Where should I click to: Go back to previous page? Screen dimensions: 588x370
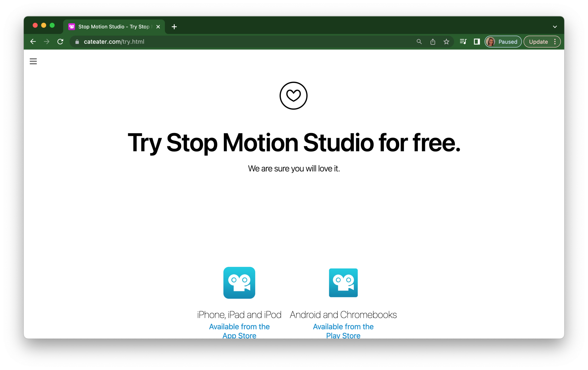click(33, 42)
